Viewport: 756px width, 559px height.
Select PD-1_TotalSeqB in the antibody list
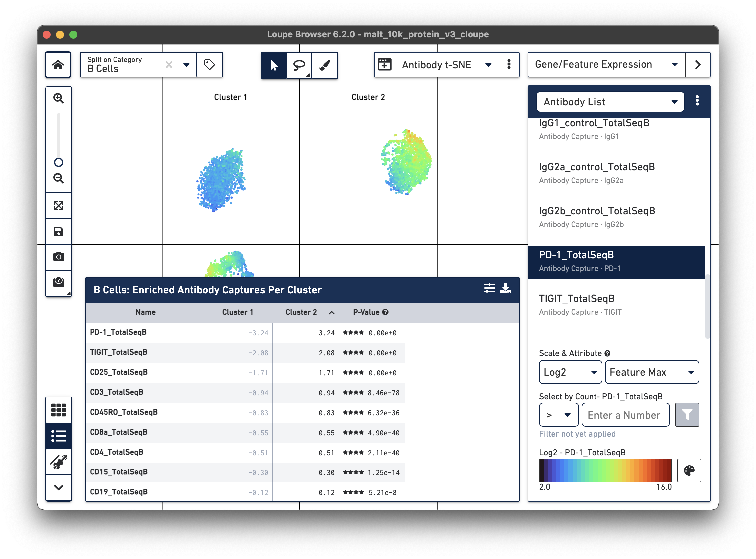pyautogui.click(x=616, y=262)
